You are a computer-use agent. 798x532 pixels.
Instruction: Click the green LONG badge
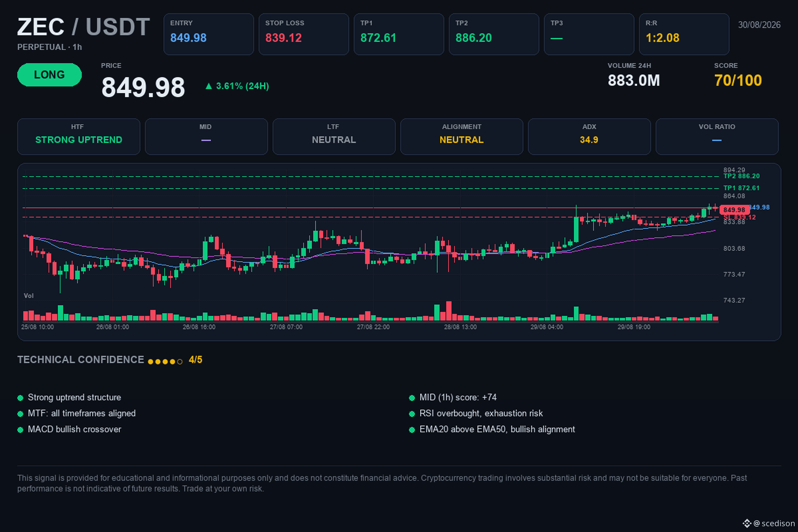click(49, 74)
